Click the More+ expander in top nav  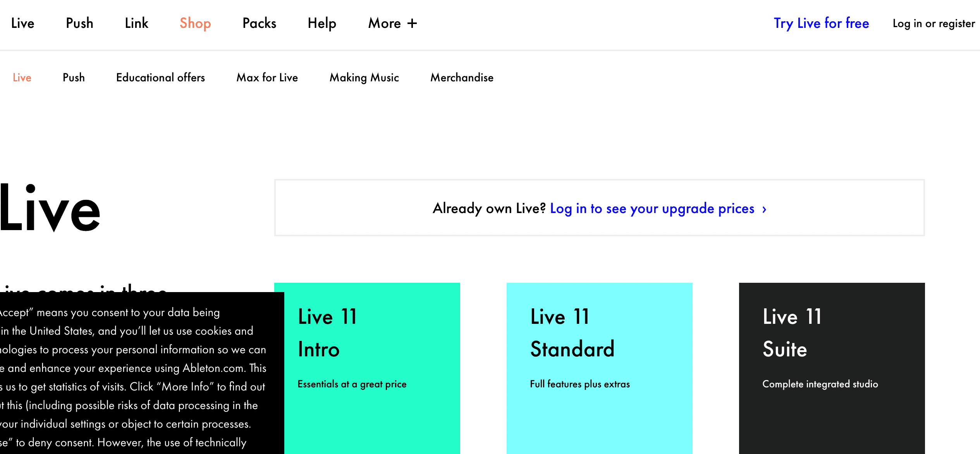coord(392,24)
